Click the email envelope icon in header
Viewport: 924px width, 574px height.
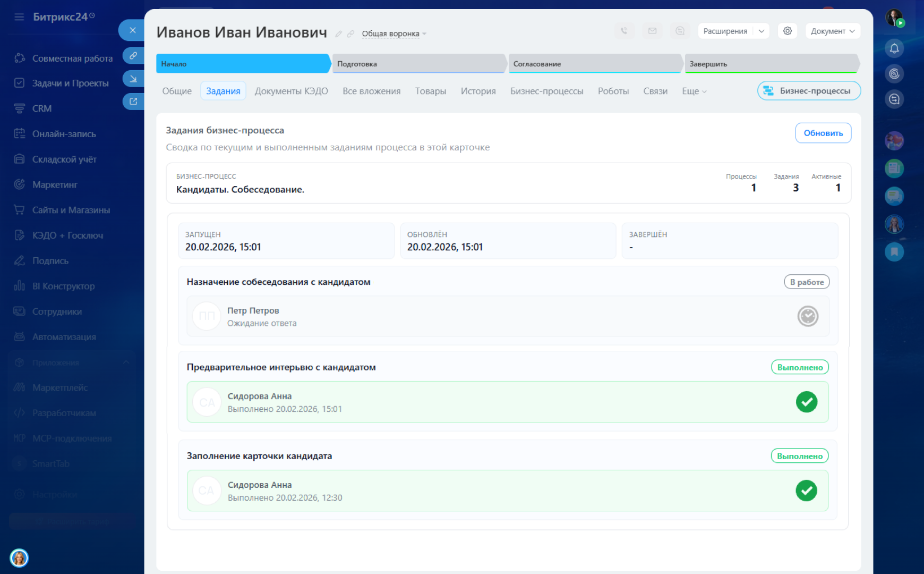[652, 31]
